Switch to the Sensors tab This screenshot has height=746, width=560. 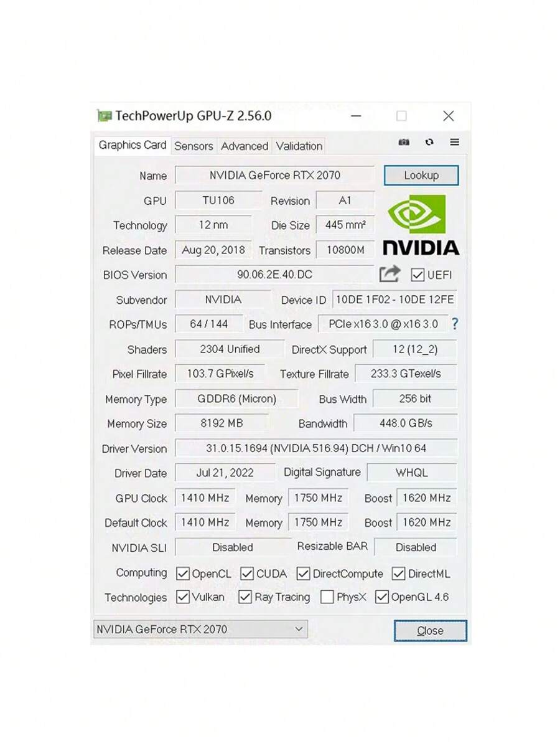click(x=194, y=146)
